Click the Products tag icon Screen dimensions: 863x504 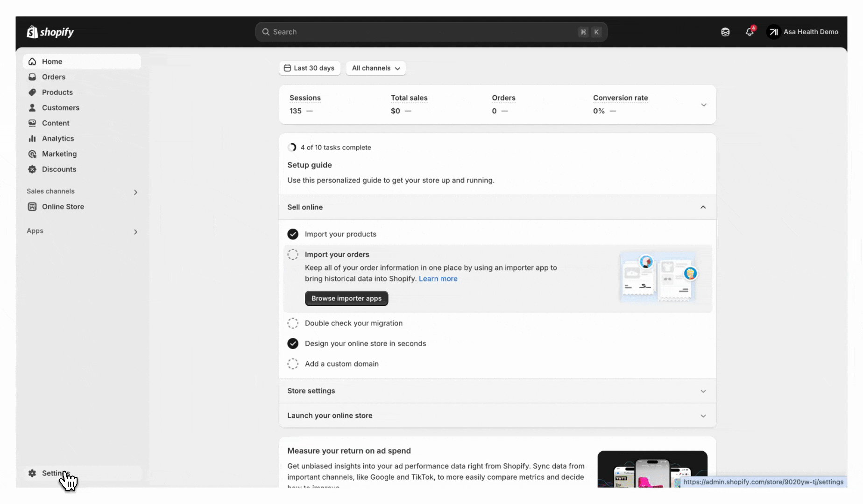(x=32, y=92)
